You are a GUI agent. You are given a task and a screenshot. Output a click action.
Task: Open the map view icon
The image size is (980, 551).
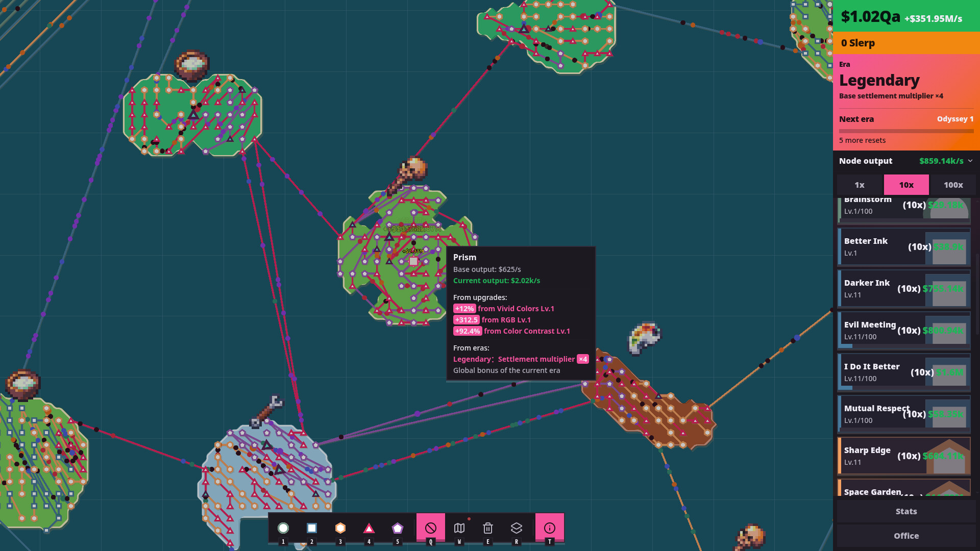[459, 528]
